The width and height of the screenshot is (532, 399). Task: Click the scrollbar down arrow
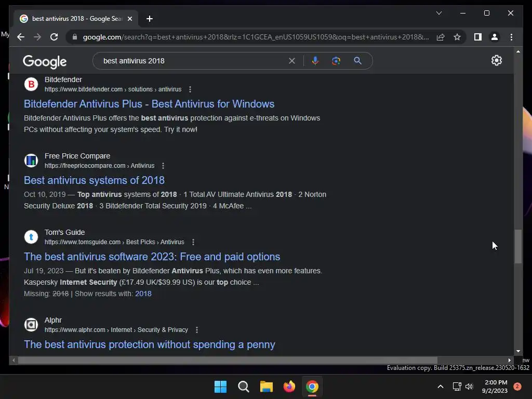(518, 352)
